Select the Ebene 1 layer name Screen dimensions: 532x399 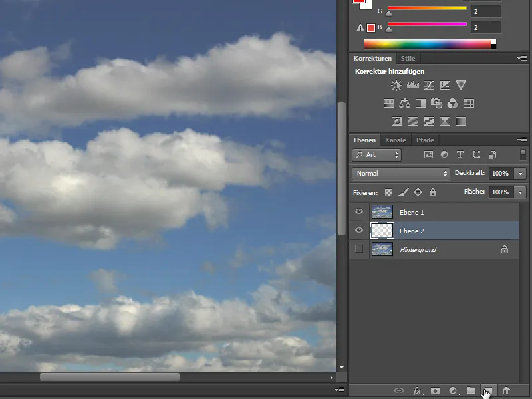pos(412,212)
